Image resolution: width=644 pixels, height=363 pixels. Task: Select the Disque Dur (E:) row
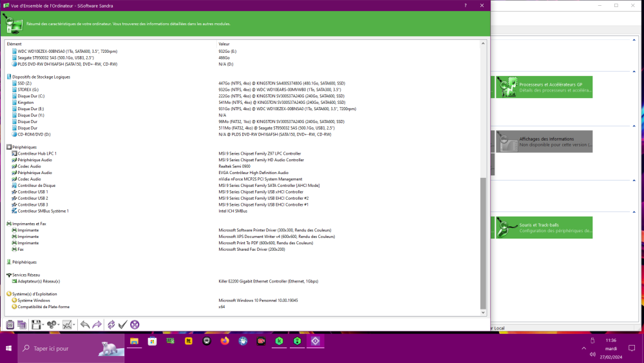click(x=242, y=109)
